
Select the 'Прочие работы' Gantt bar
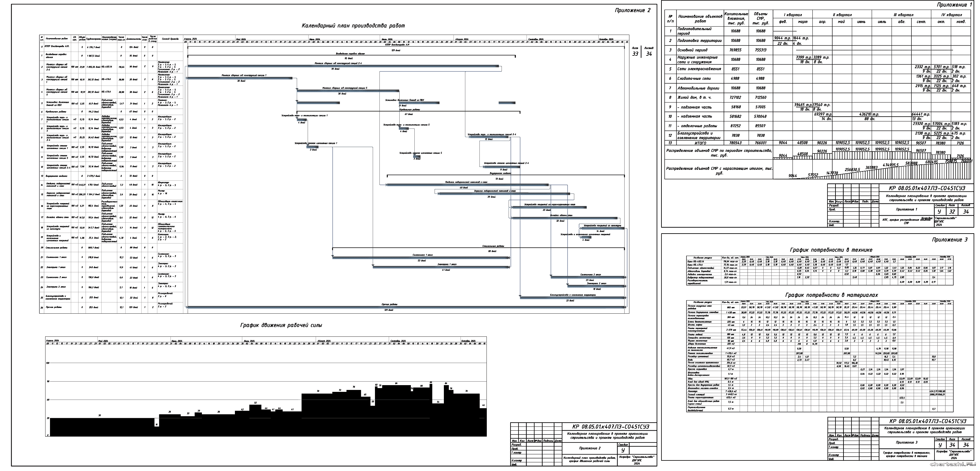pyautogui.click(x=406, y=307)
